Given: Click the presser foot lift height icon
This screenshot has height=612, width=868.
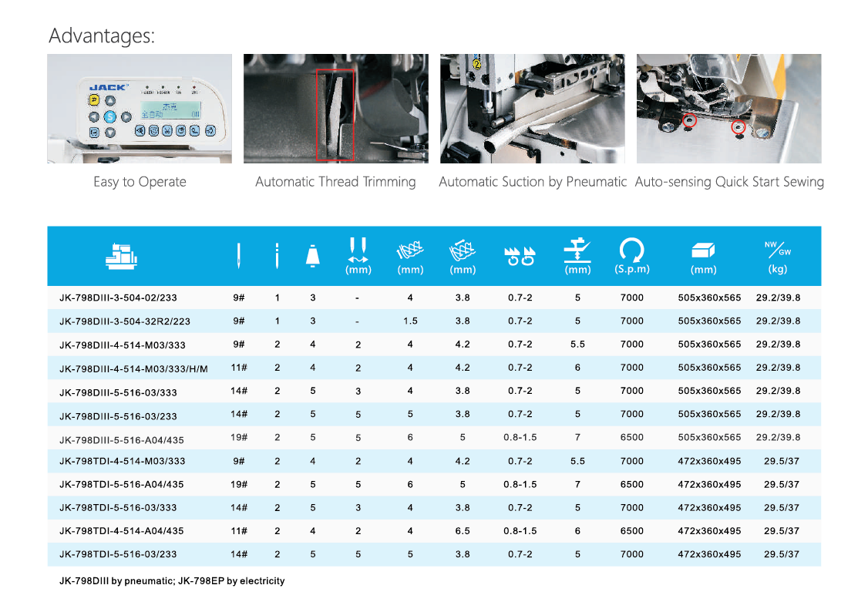Looking at the screenshot, I should (577, 250).
